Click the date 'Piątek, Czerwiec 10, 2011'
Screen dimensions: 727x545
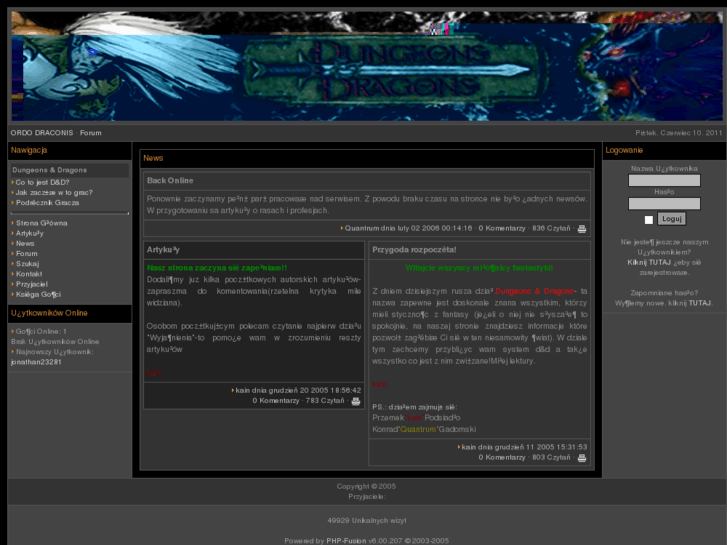pyautogui.click(x=678, y=133)
